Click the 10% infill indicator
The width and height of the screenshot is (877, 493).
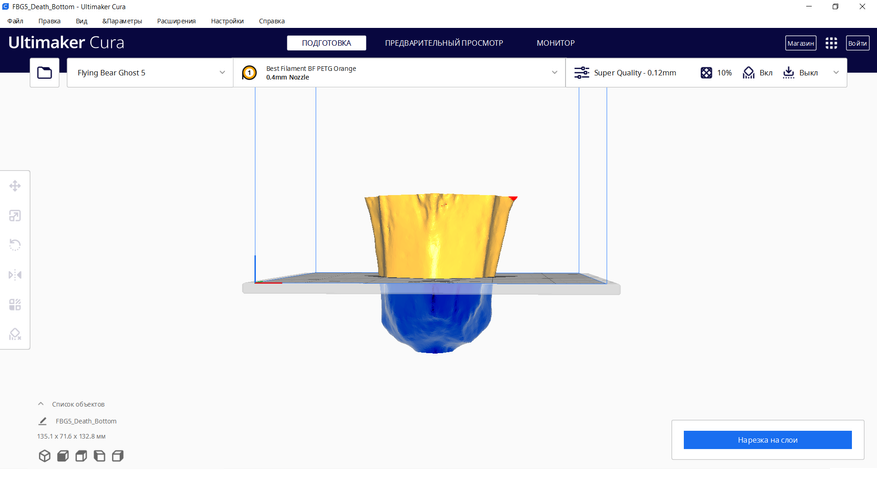pyautogui.click(x=715, y=73)
